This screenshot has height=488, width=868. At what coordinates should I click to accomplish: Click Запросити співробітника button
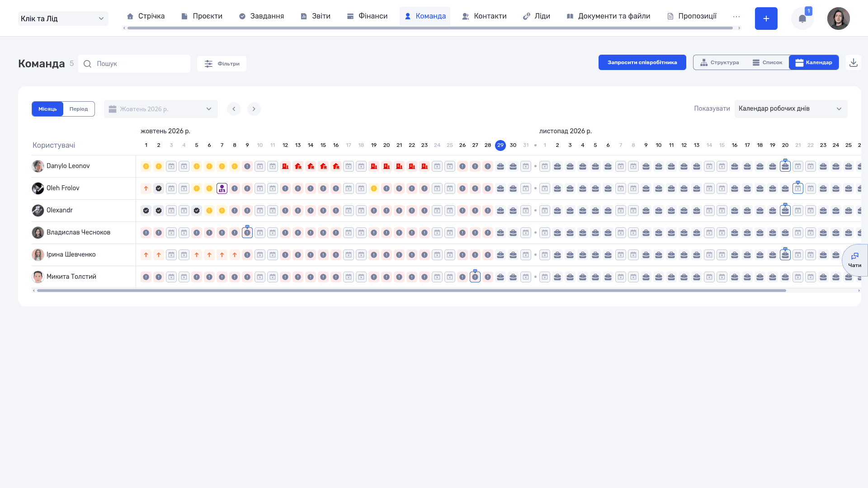642,62
